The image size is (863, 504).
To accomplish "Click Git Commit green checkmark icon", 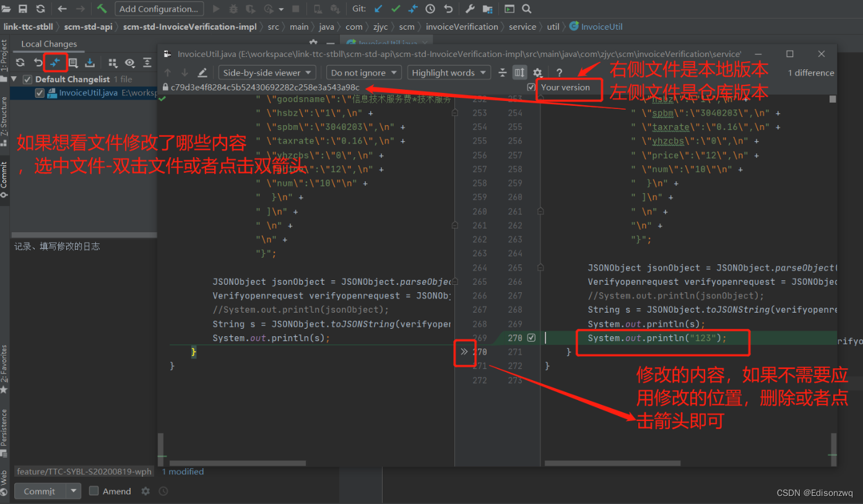I will coord(396,9).
